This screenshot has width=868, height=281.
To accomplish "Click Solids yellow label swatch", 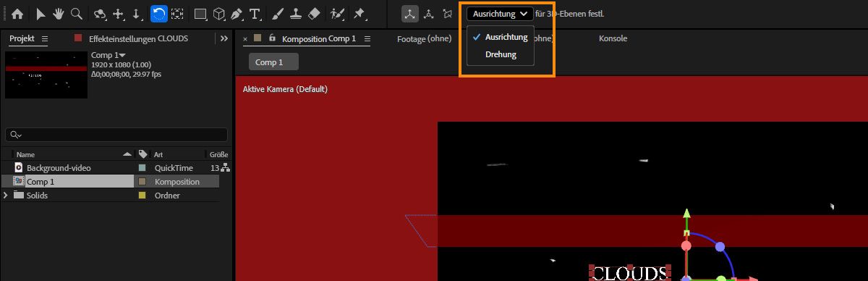I will click(x=142, y=196).
